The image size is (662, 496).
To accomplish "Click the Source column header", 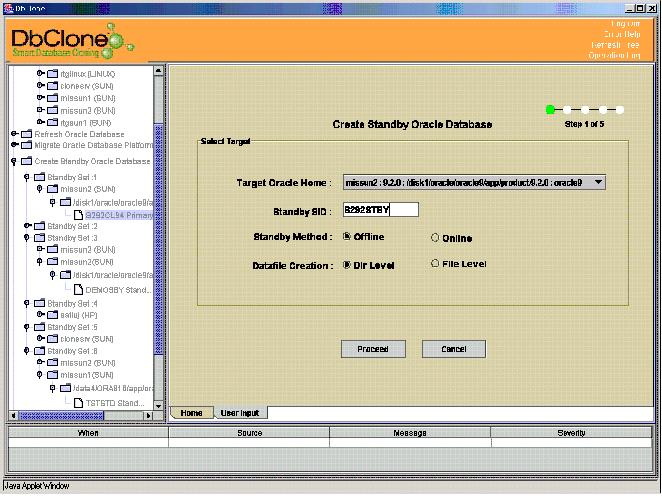I will [249, 433].
